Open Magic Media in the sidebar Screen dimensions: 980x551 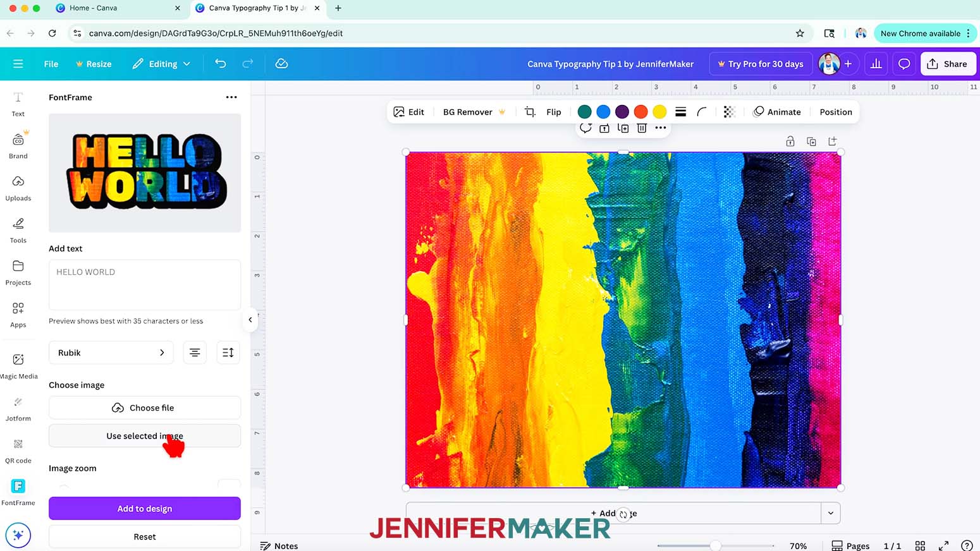coord(18,366)
